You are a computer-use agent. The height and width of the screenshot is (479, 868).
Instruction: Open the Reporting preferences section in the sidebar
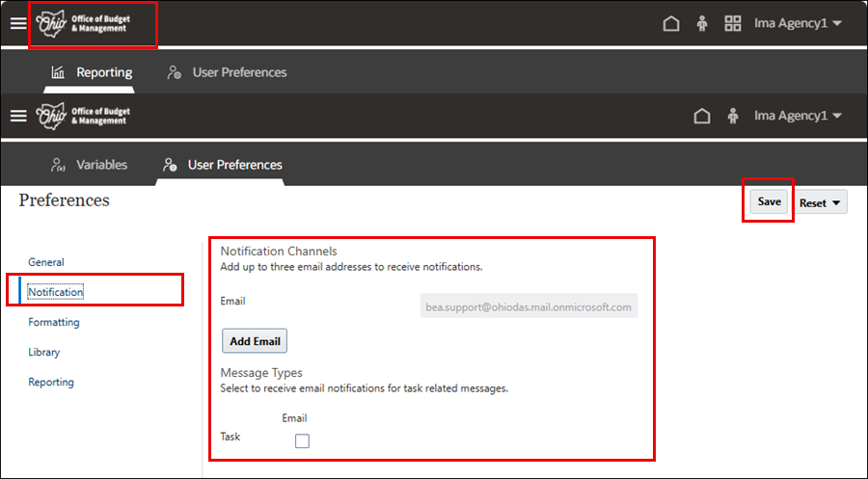coord(51,382)
